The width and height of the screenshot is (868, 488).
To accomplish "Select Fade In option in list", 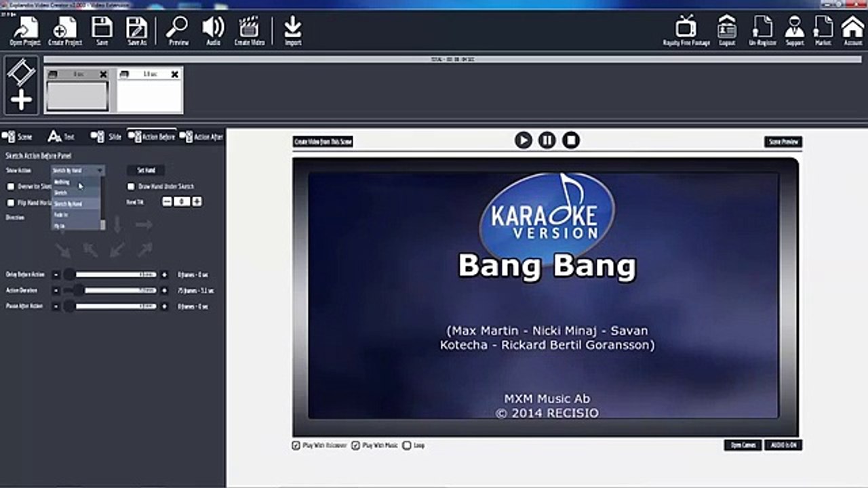I will pos(76,214).
